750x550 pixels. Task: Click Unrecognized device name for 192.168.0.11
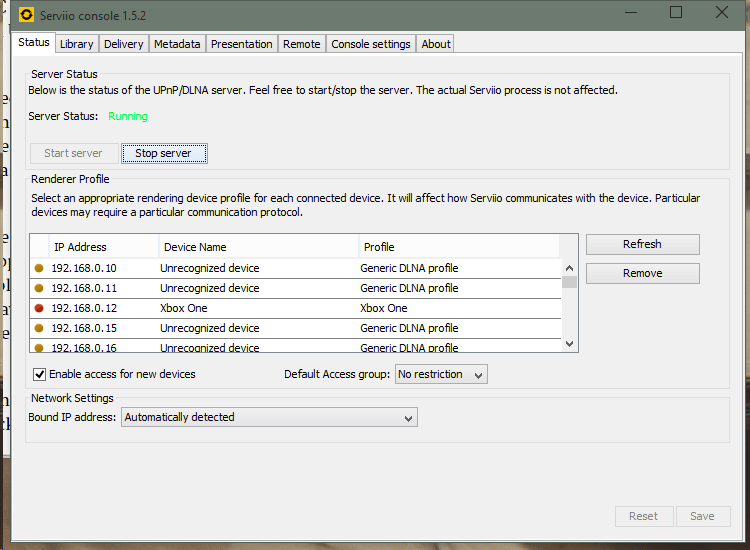210,288
